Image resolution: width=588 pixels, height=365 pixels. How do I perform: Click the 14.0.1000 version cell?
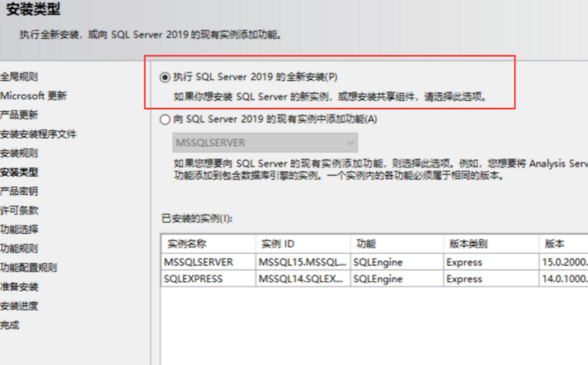564,279
